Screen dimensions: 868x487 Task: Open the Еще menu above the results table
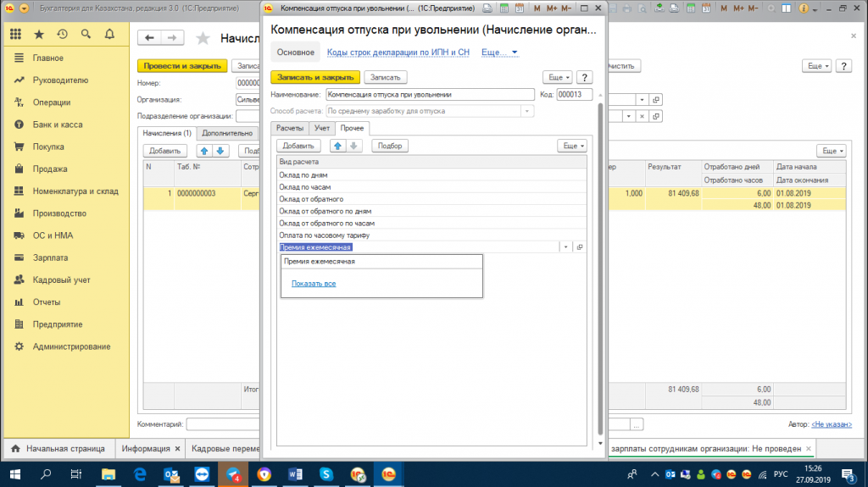832,151
